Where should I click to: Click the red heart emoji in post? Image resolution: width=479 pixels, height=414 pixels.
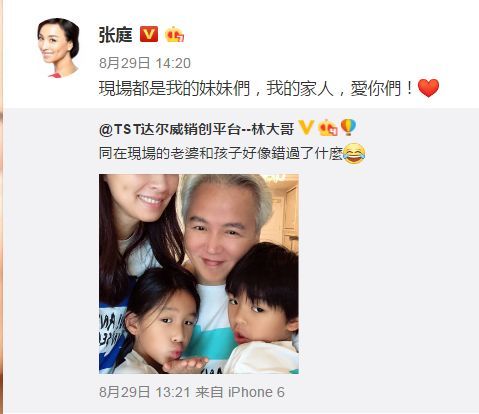click(428, 88)
